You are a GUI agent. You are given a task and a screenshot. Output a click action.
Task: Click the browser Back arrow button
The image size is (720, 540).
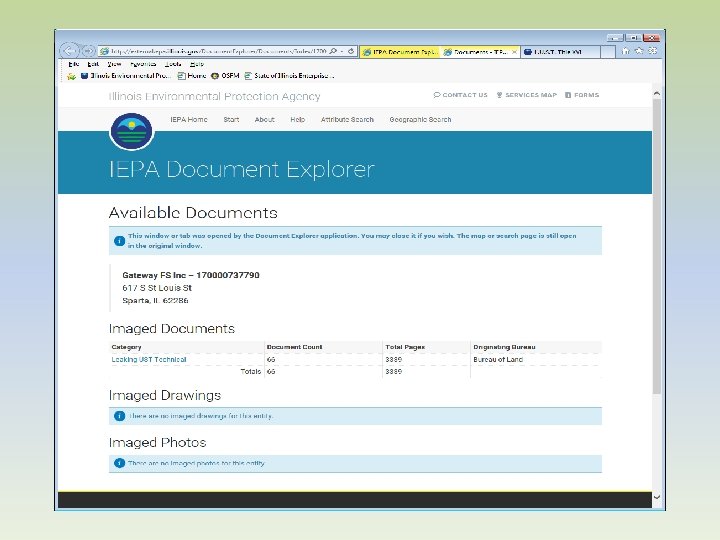(x=69, y=51)
